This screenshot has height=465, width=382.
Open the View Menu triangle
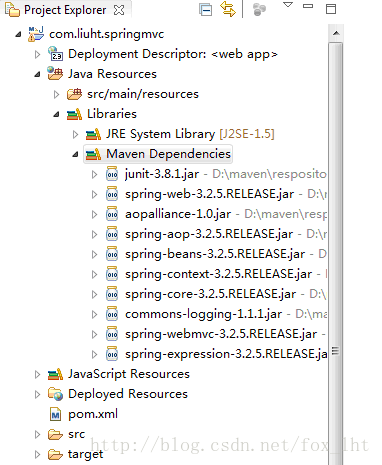click(x=288, y=5)
